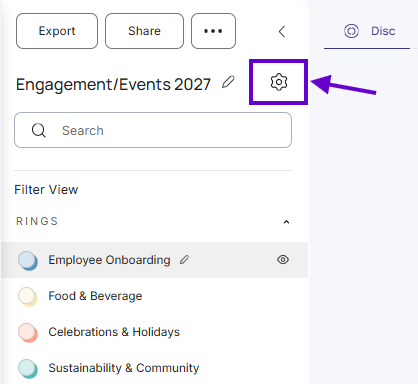
Task: Click the RINGS section label
Action: (37, 221)
